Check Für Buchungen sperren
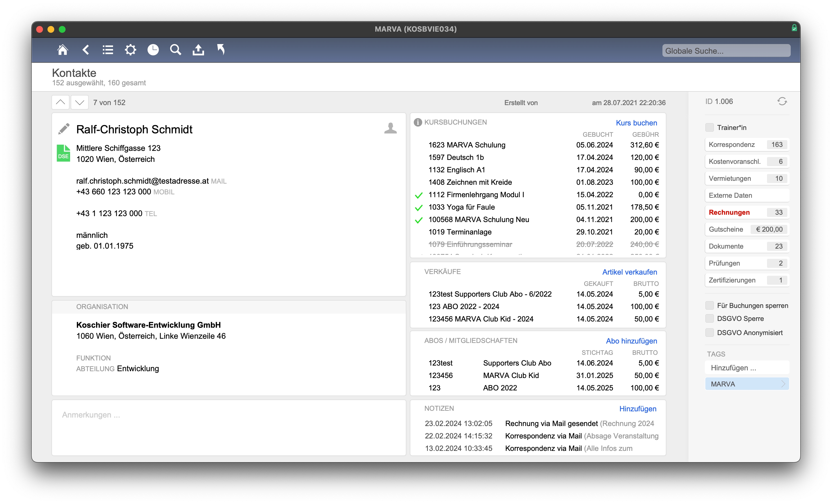The height and width of the screenshot is (504, 832). (x=709, y=305)
